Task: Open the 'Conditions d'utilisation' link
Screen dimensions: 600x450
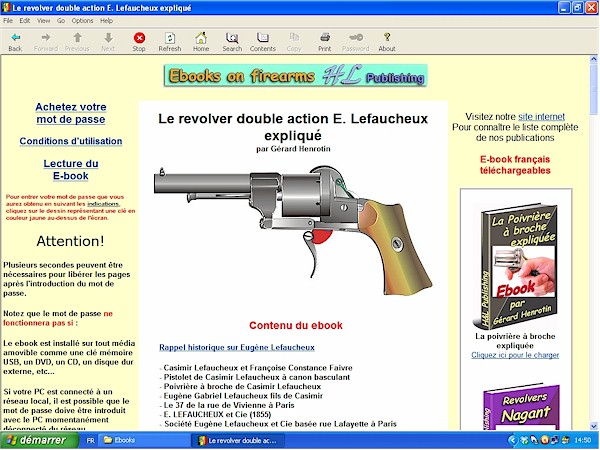Action: coord(71,141)
